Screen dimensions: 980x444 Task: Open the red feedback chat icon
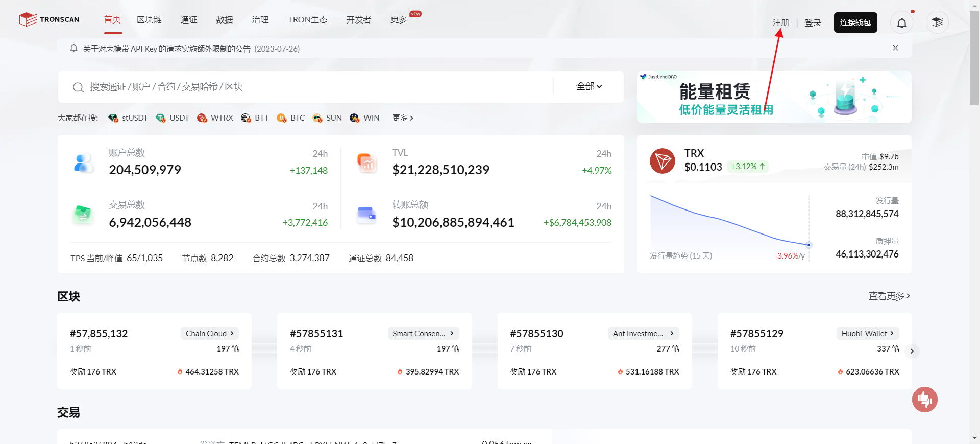(x=924, y=400)
